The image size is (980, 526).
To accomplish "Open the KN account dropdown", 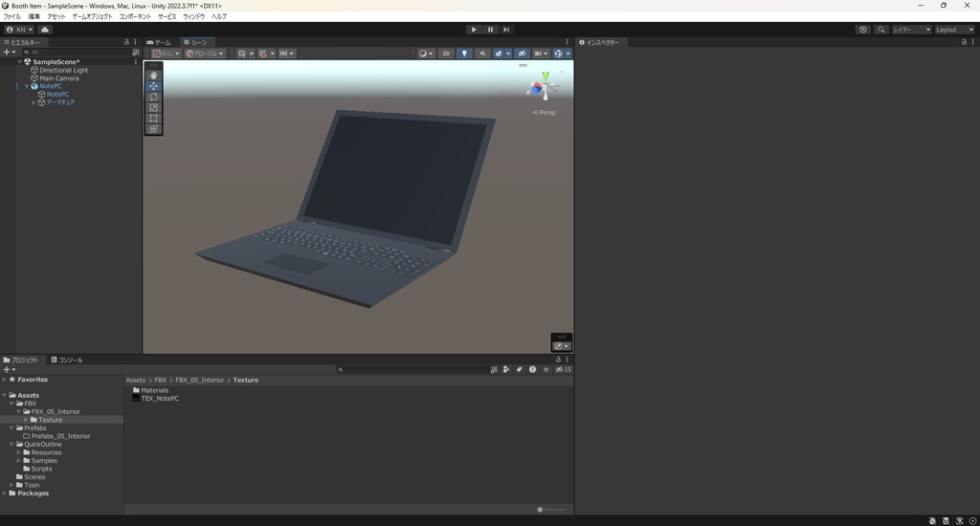I will (x=19, y=30).
